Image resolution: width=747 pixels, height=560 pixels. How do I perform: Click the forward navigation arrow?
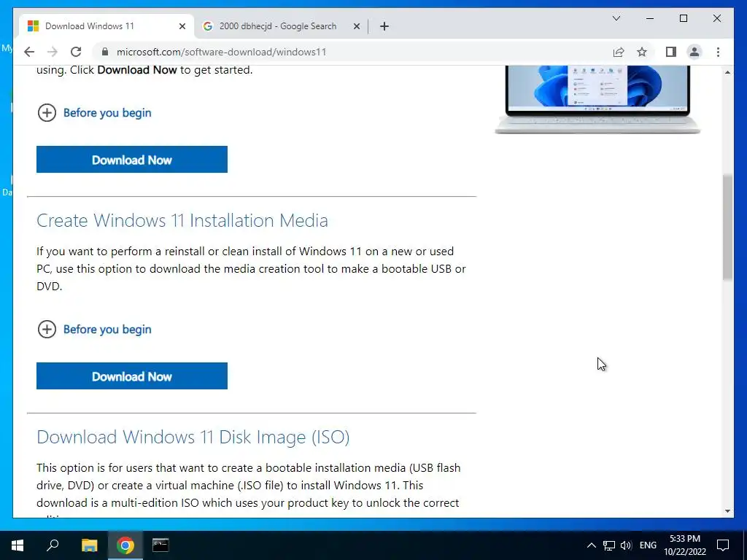[53, 52]
